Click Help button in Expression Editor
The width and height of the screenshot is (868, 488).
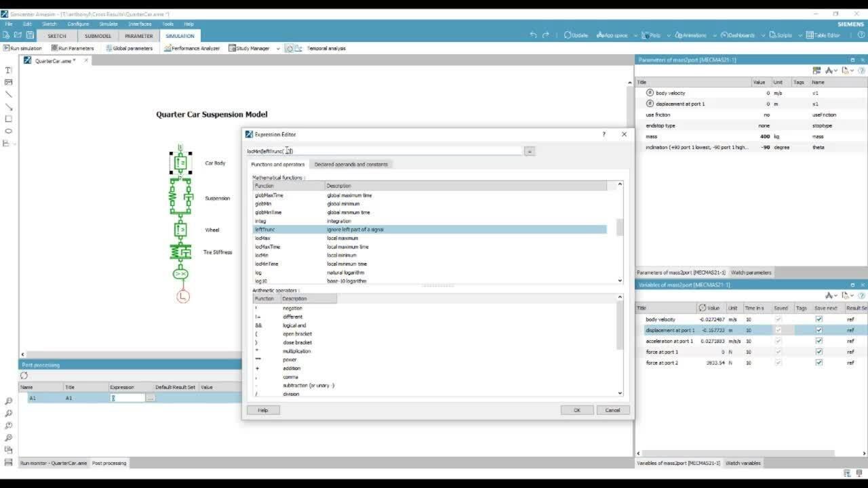click(x=263, y=410)
